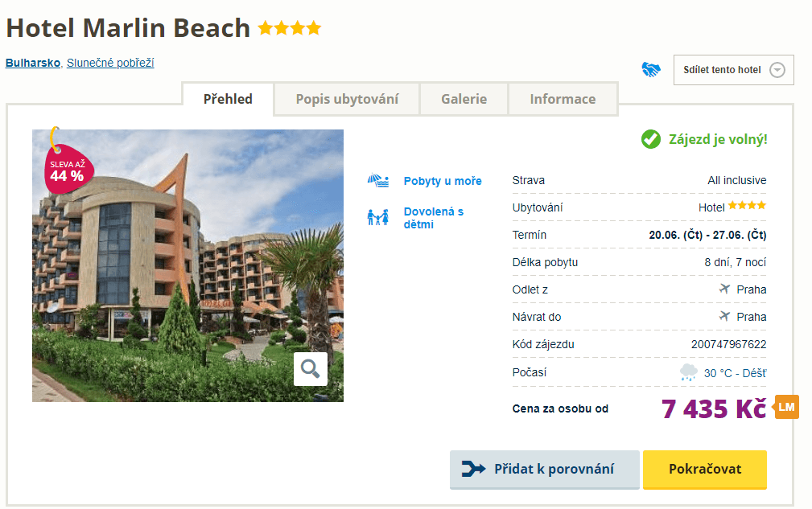Click the compare arrows icon
The height and width of the screenshot is (509, 812).
[x=473, y=469]
